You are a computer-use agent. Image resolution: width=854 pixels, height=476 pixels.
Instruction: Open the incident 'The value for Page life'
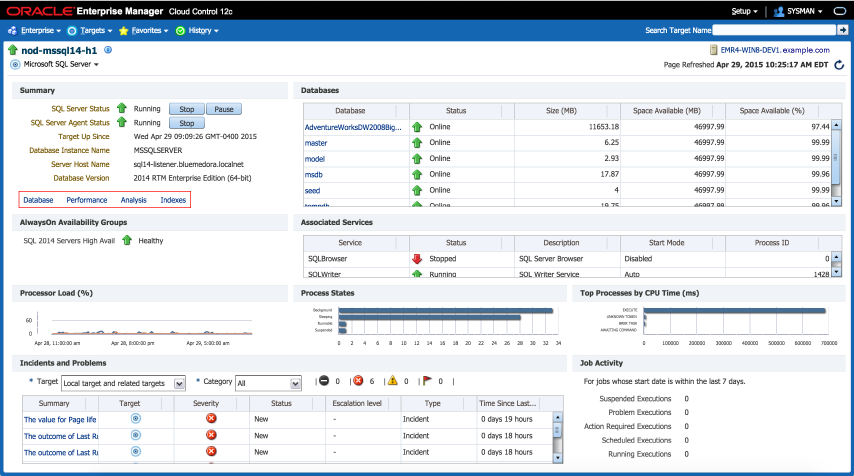coord(60,419)
